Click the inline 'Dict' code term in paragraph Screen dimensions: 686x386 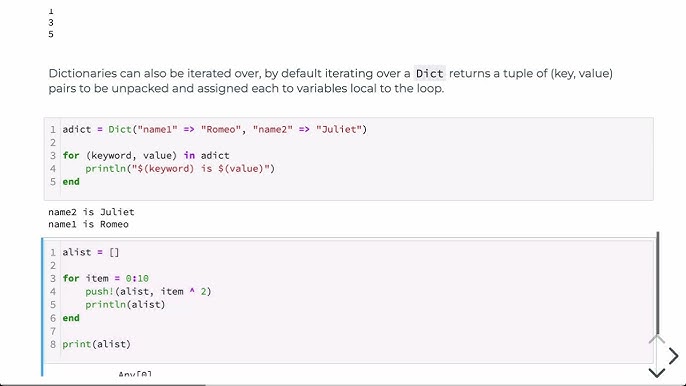pyautogui.click(x=430, y=74)
